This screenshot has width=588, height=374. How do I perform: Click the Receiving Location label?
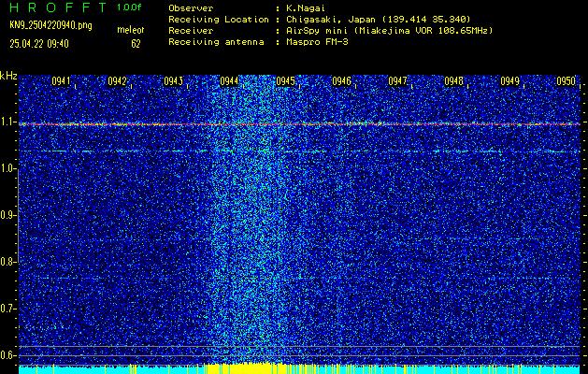click(x=219, y=19)
